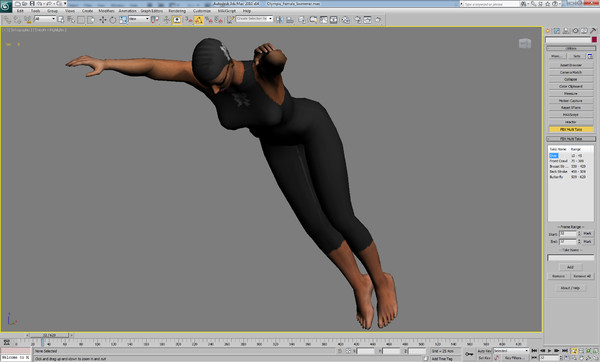Open the Rendering menu
600x362 pixels.
pos(177,11)
